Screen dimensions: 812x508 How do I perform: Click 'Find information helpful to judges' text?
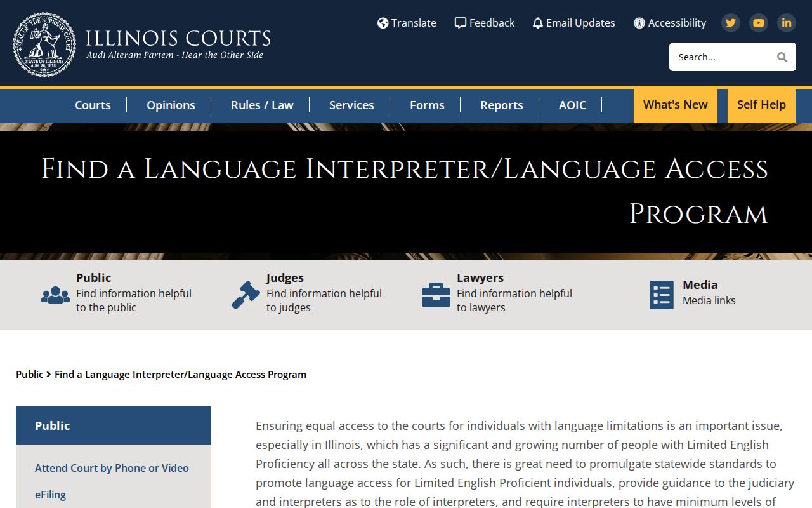point(324,300)
